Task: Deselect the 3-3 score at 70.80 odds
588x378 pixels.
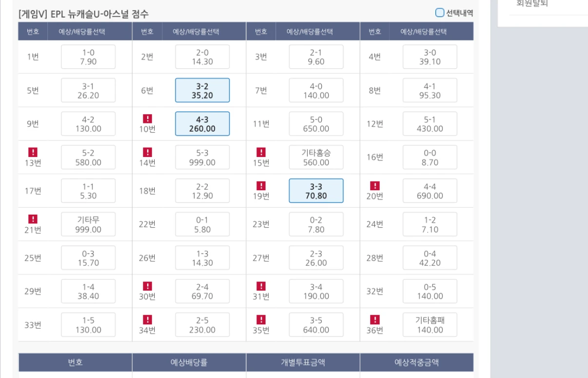Action: (316, 191)
